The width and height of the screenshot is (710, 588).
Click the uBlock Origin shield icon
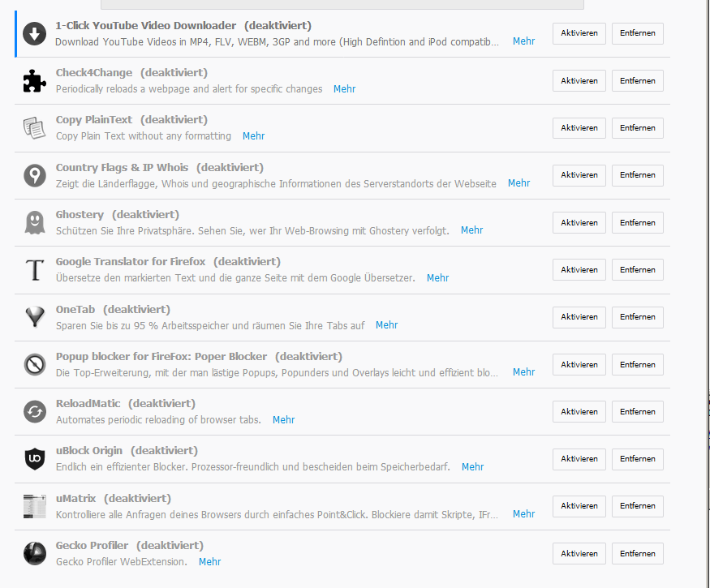34,459
